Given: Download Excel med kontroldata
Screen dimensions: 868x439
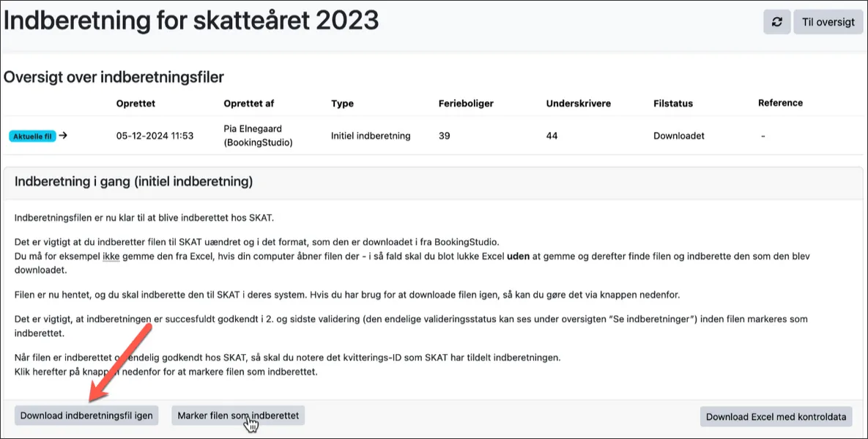Looking at the screenshot, I should coord(776,416).
